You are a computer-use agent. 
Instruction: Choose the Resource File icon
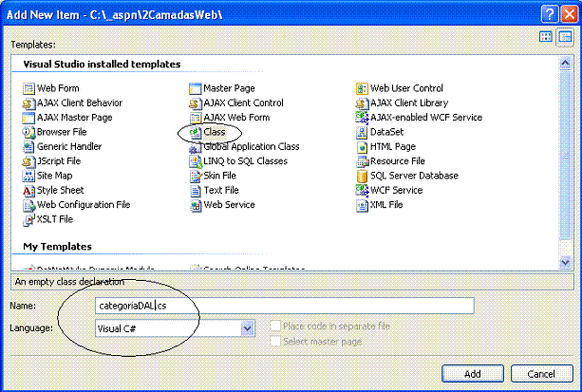click(x=362, y=161)
